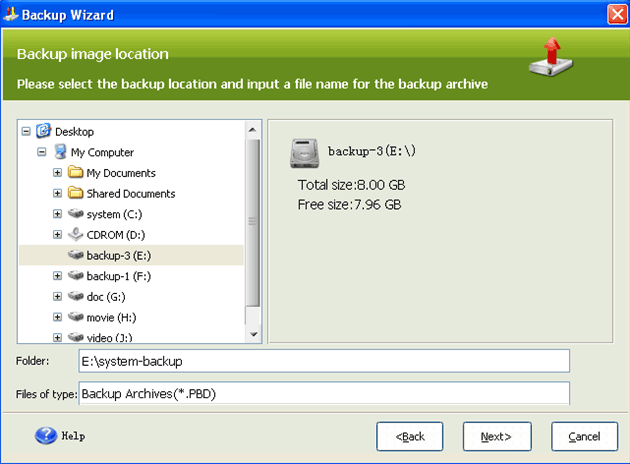Click the tree scrollbar down arrow

click(253, 334)
